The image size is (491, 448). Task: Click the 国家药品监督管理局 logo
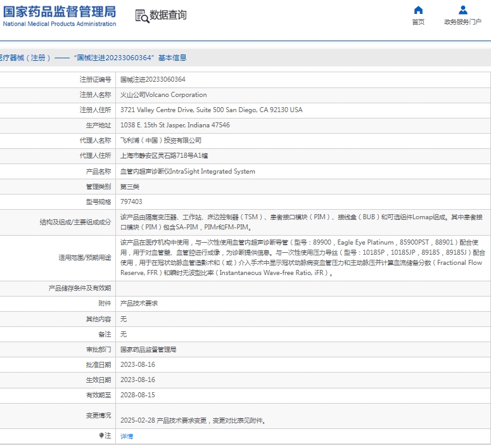tap(60, 16)
